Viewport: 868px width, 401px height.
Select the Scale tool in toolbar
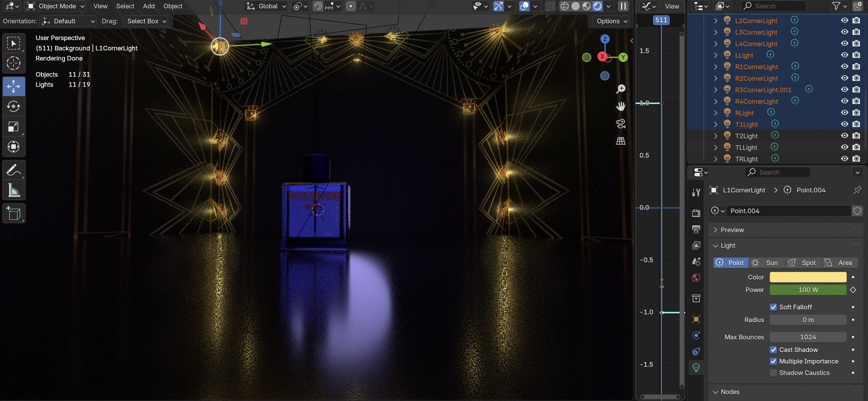pos(14,126)
